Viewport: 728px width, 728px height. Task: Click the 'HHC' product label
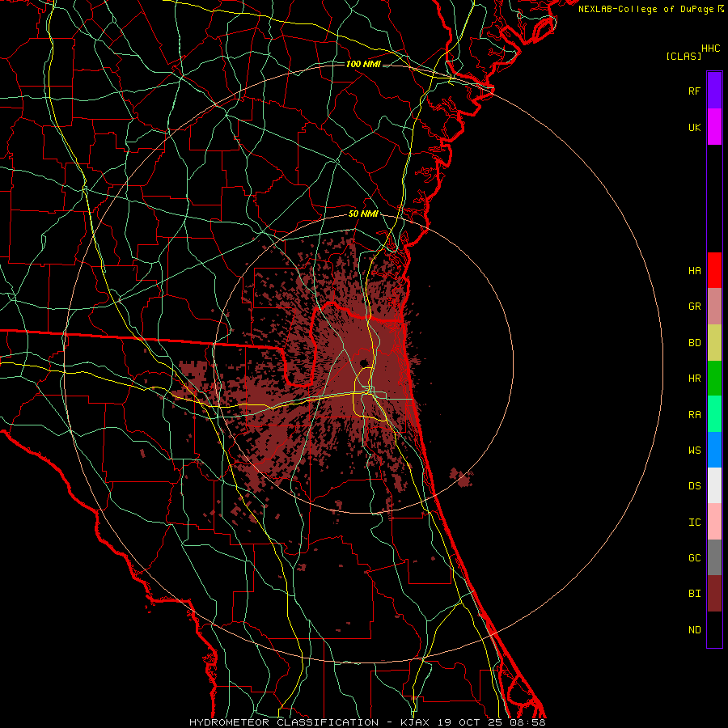(711, 49)
